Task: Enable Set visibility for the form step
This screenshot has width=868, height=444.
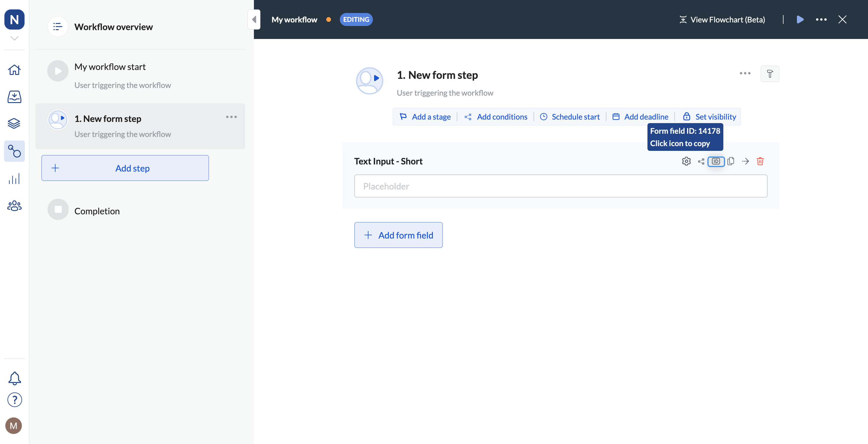Action: coord(710,117)
